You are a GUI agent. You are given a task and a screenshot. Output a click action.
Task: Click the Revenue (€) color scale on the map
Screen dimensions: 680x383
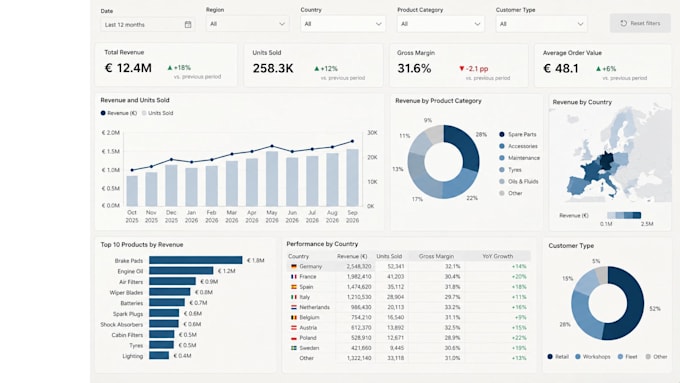pos(624,215)
